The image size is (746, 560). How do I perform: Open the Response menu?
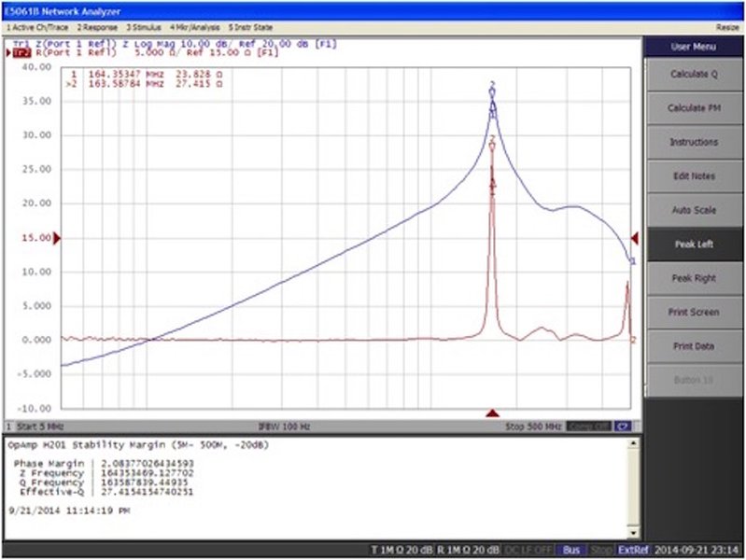(97, 28)
